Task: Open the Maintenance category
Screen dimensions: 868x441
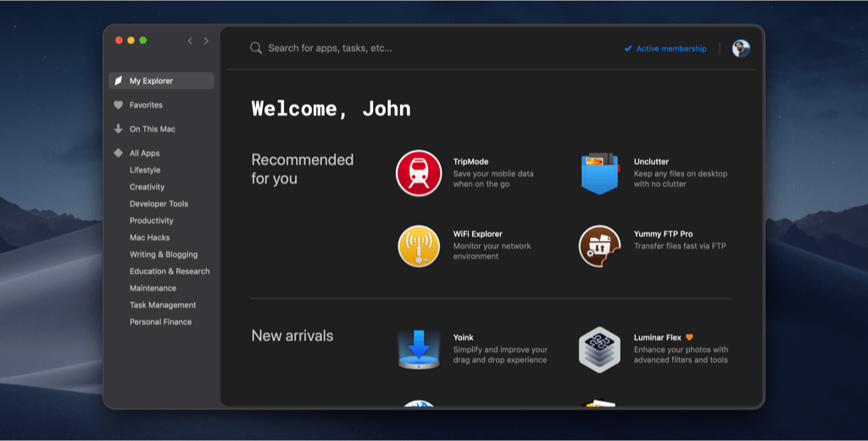Action: tap(153, 288)
